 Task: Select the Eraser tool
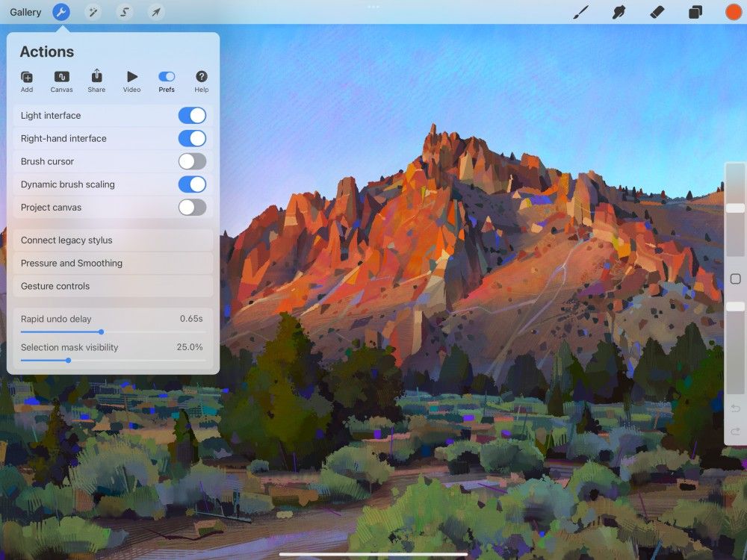(x=657, y=12)
